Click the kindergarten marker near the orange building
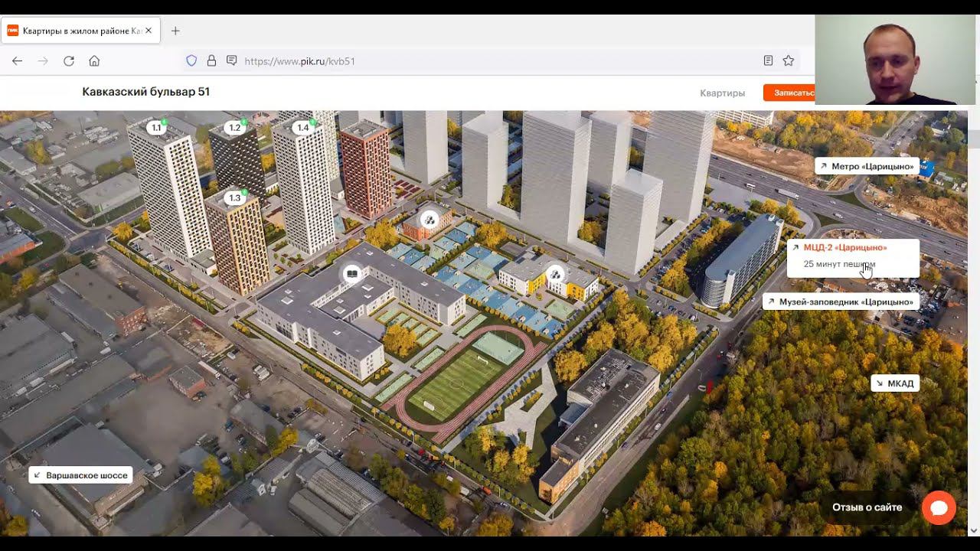 point(430,220)
